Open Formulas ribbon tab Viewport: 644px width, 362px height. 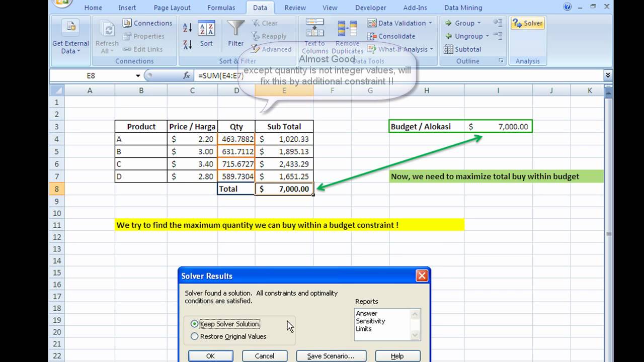pos(221,8)
